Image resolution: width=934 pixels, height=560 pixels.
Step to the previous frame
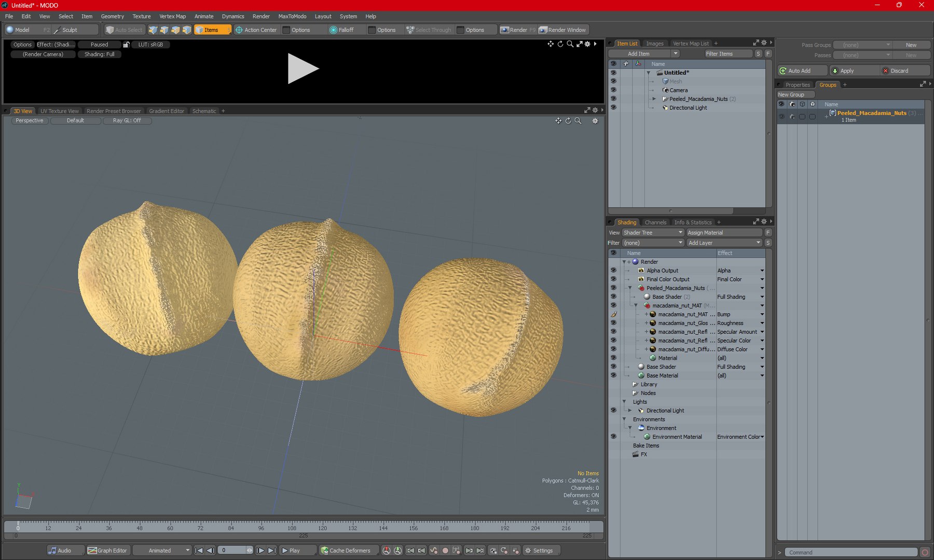tap(210, 550)
